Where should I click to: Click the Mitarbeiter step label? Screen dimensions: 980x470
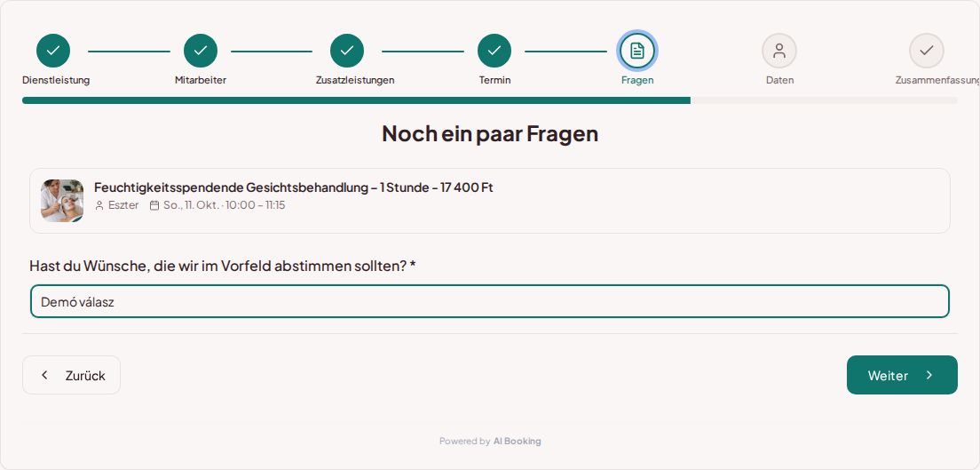201,80
